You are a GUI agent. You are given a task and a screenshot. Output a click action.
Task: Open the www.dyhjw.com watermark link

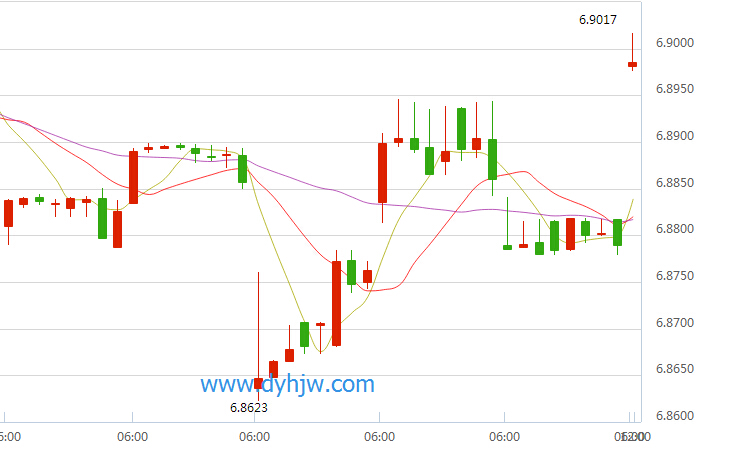[288, 384]
